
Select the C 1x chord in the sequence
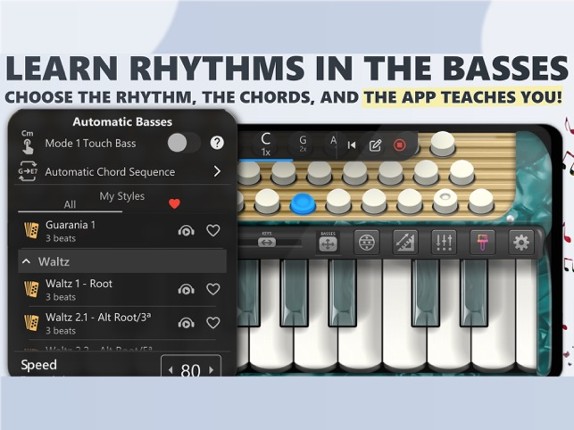coord(266,145)
